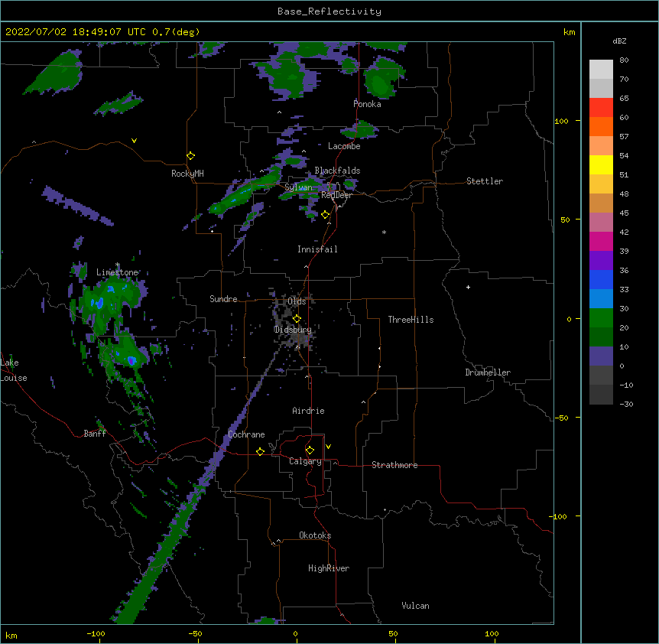Click the yellow v marker east of Calgary
Viewport: 659px width, 644px height.
pos(328,447)
